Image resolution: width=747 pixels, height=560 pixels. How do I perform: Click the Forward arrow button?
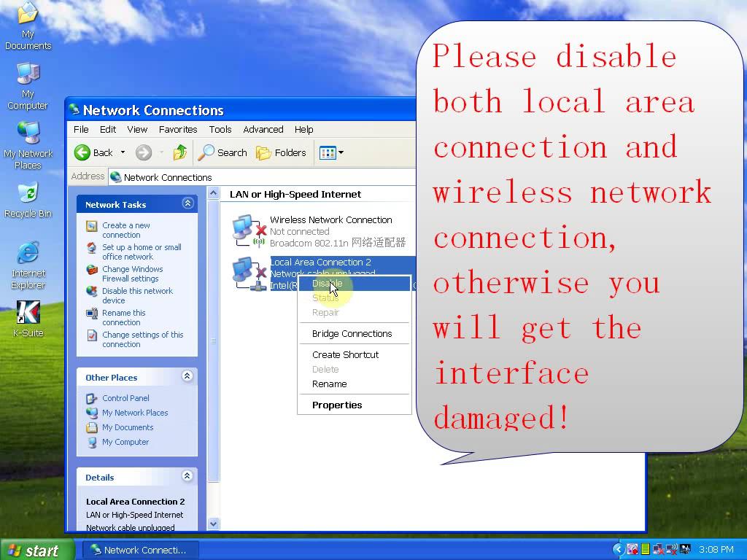click(x=144, y=152)
